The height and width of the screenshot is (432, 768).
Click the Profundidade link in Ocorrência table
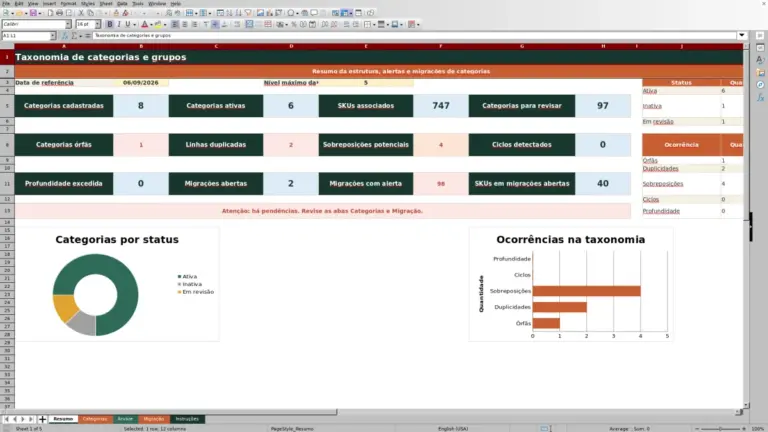pyautogui.click(x=661, y=211)
